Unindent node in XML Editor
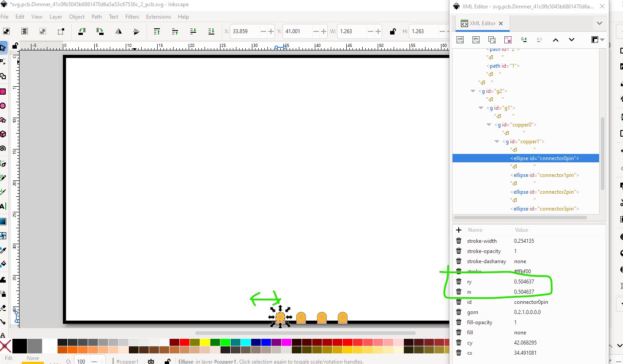Viewport: 623px width, 364px height. pos(524,40)
